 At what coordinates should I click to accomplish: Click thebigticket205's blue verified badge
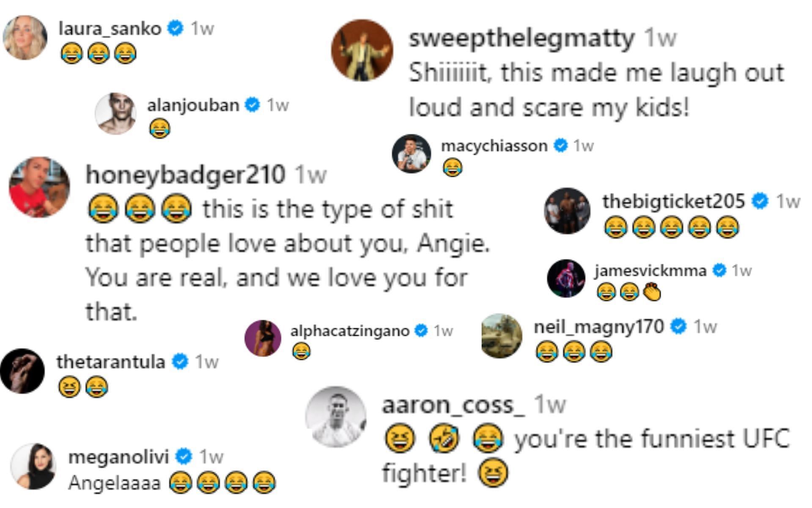point(760,201)
